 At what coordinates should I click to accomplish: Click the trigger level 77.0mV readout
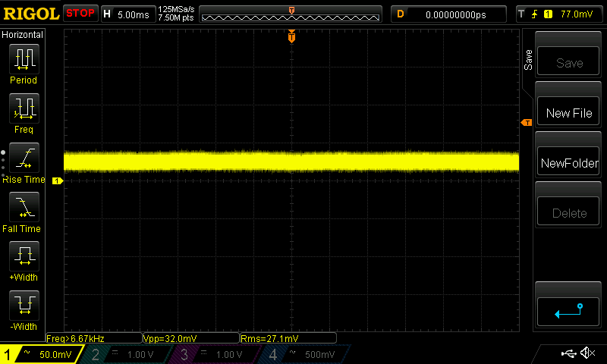click(x=577, y=14)
